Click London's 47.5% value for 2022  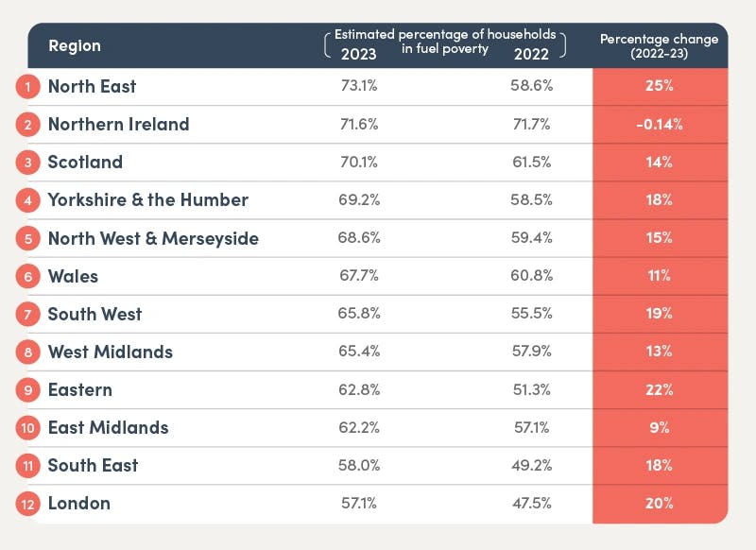pos(533,503)
